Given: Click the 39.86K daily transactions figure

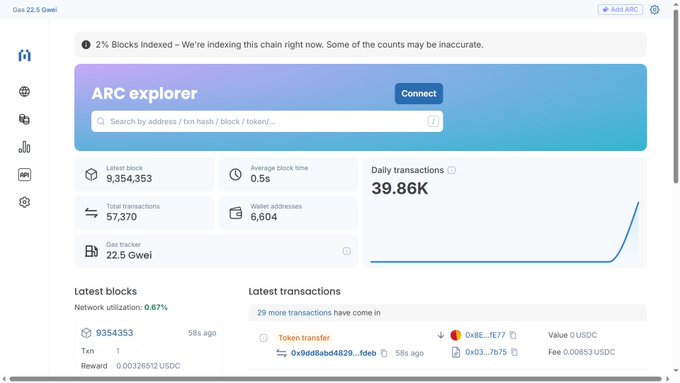Looking at the screenshot, I should click(x=399, y=188).
